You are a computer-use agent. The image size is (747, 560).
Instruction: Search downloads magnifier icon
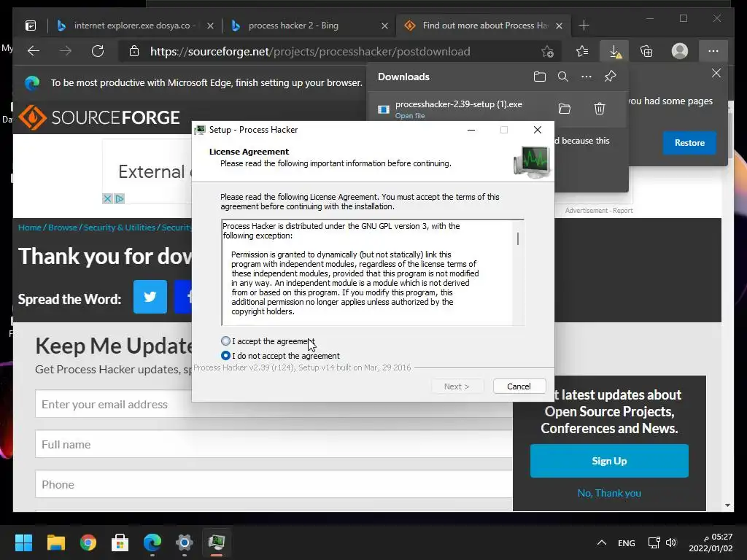(x=562, y=77)
